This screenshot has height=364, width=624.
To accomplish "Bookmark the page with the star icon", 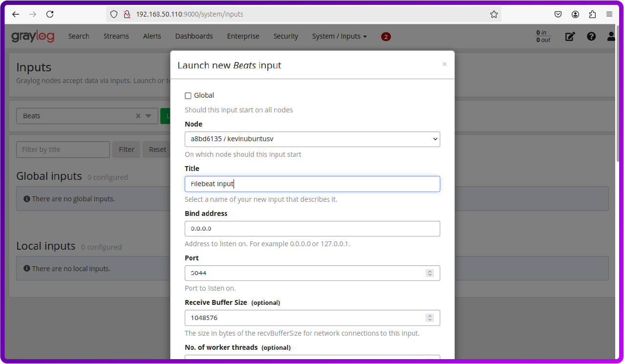I will (494, 14).
